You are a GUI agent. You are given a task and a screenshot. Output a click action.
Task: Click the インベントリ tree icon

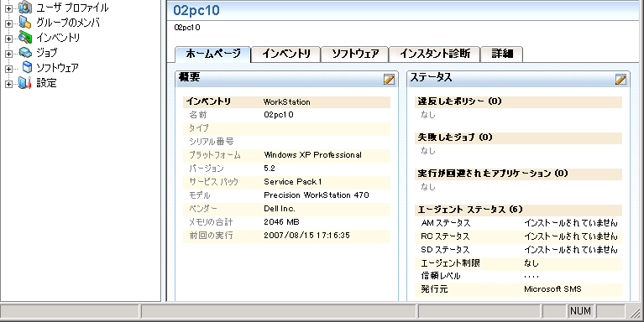coord(25,38)
